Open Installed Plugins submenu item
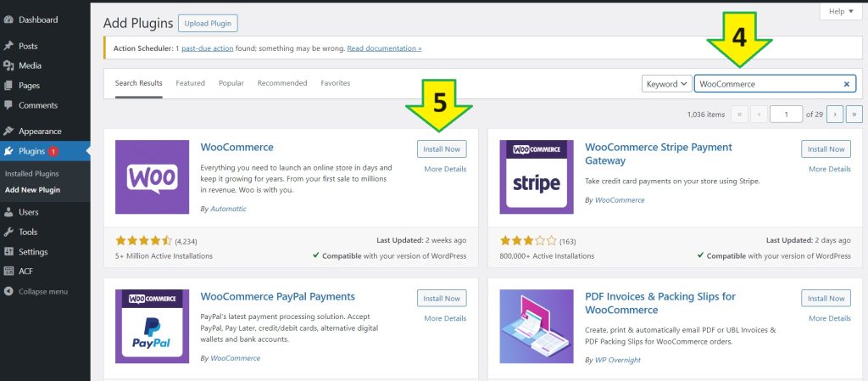The width and height of the screenshot is (868, 381). click(32, 174)
